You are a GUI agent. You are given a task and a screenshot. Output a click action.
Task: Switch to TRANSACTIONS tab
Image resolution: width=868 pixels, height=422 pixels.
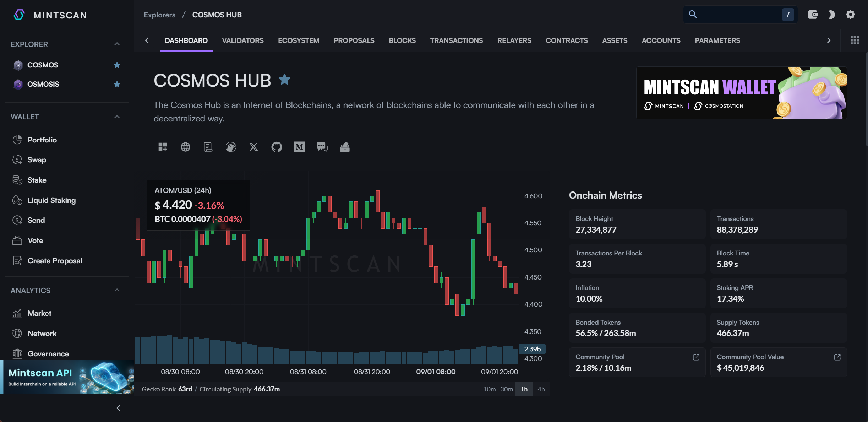coord(457,40)
